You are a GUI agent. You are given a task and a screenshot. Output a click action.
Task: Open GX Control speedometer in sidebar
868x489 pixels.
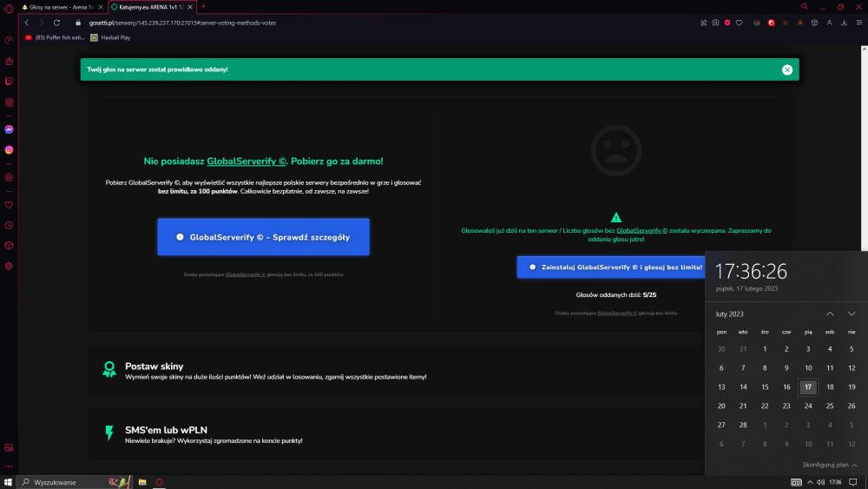9,41
